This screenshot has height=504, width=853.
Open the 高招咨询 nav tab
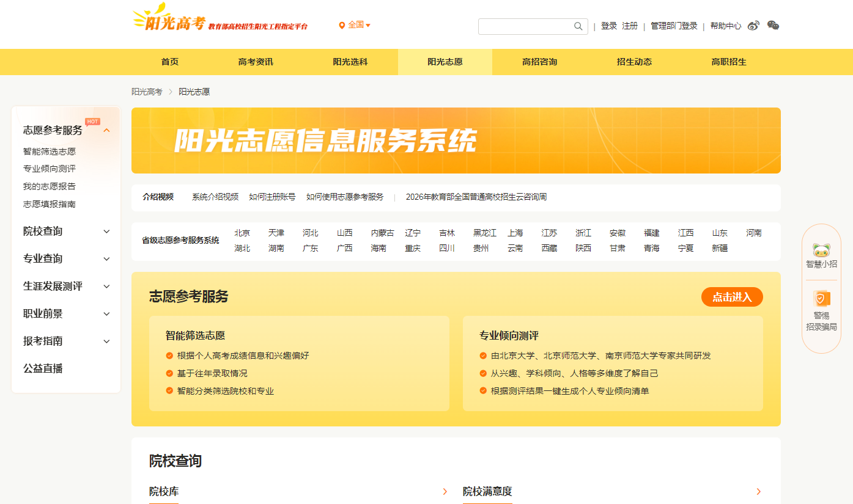(539, 62)
